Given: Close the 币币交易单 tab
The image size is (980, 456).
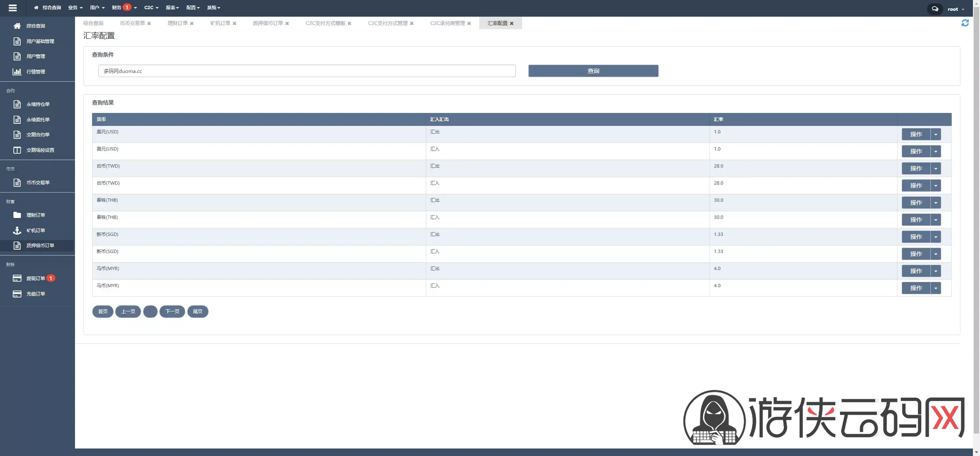Looking at the screenshot, I should click(x=149, y=23).
